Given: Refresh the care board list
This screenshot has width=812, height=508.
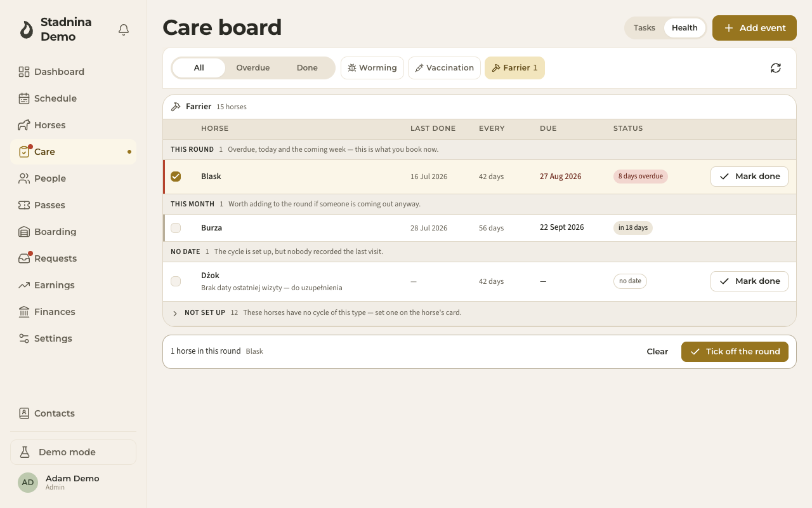Looking at the screenshot, I should coord(776,68).
